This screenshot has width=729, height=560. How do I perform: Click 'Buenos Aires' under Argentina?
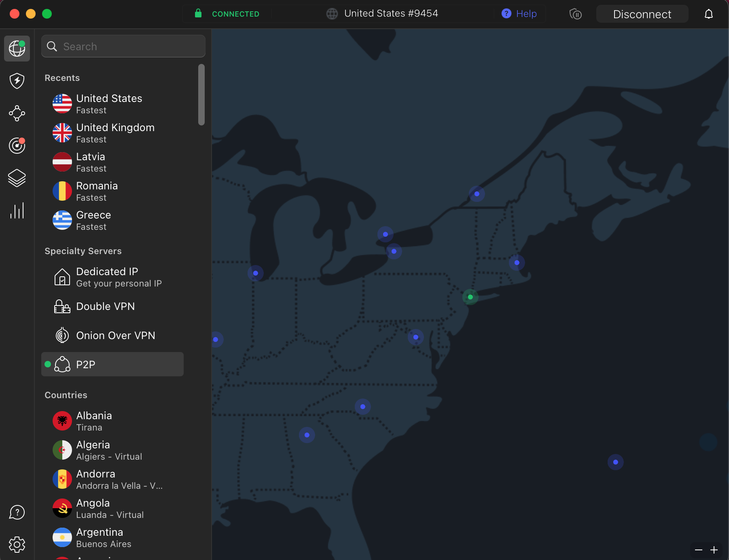(104, 544)
